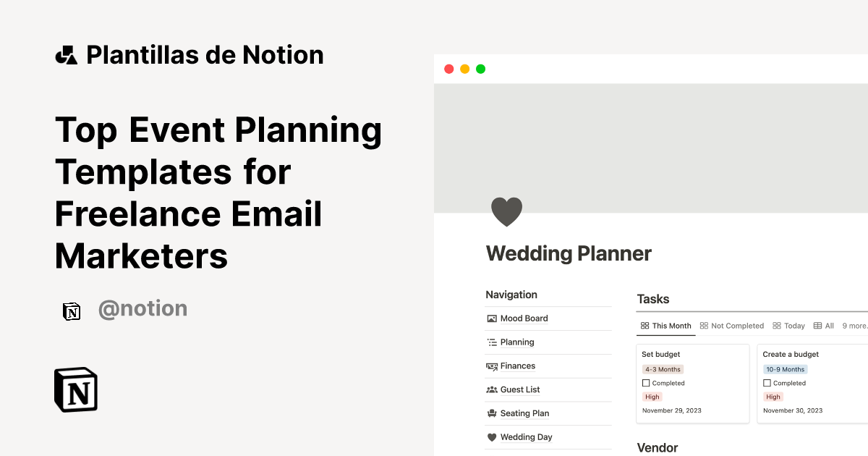Click the table icon next to All
Screen dimensions: 868x456
point(817,325)
